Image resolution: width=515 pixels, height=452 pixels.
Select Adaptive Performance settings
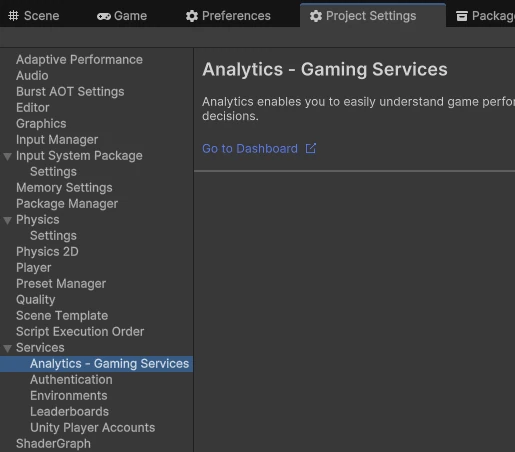(79, 60)
